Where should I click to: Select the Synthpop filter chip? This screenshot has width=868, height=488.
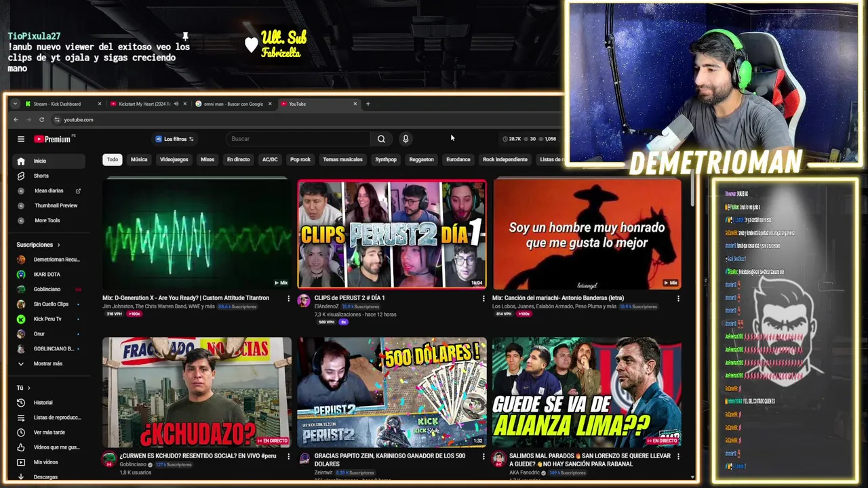coord(386,159)
